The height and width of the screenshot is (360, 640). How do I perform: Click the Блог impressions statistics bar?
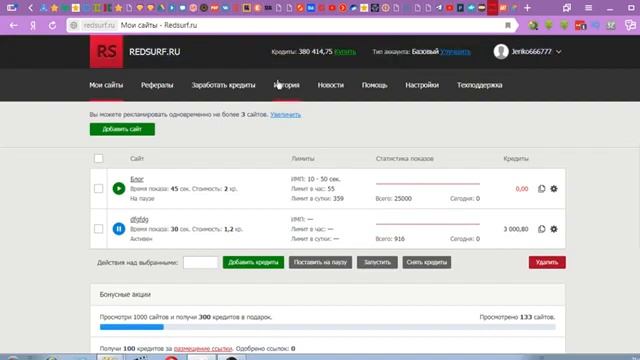click(428, 184)
